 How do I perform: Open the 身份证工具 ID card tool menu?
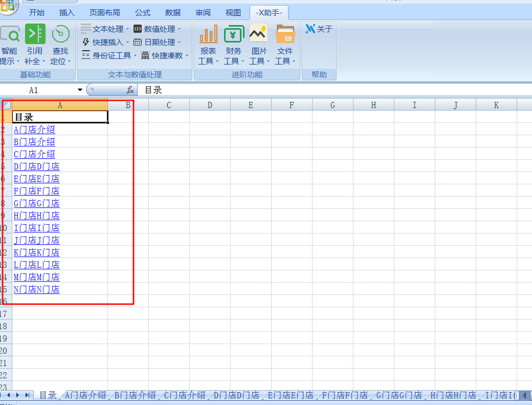coord(109,55)
